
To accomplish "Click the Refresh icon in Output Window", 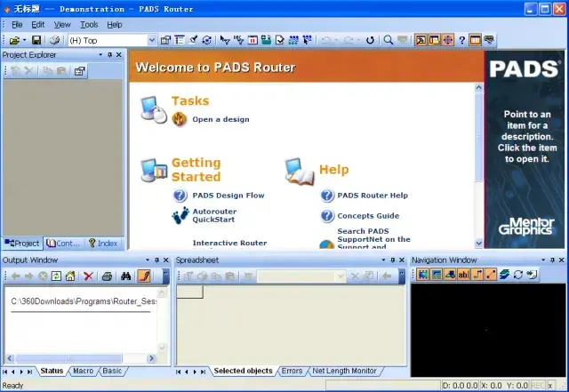I will tap(56, 276).
